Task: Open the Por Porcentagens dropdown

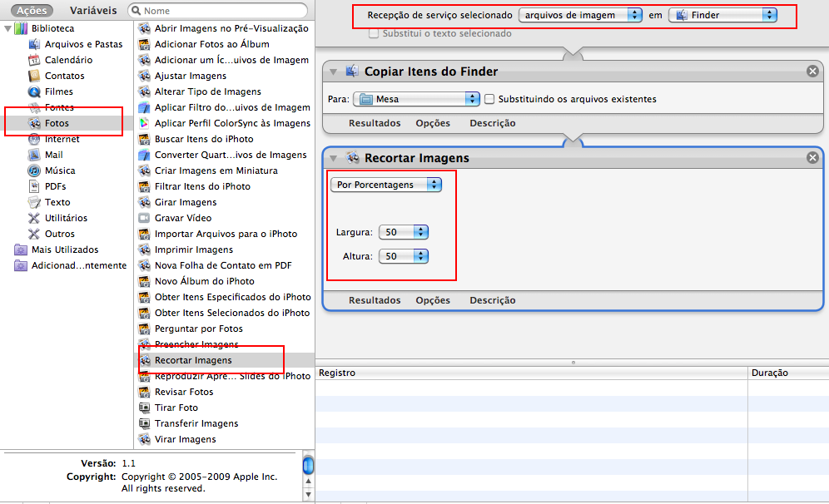Action: [386, 185]
